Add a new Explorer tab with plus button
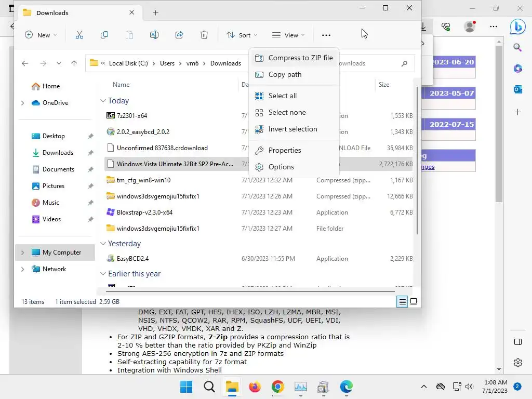Image resolution: width=532 pixels, height=399 pixels. coord(155,13)
